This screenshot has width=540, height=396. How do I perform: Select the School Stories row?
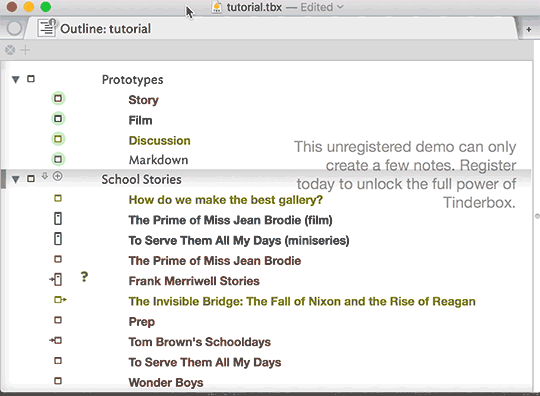coord(142,179)
